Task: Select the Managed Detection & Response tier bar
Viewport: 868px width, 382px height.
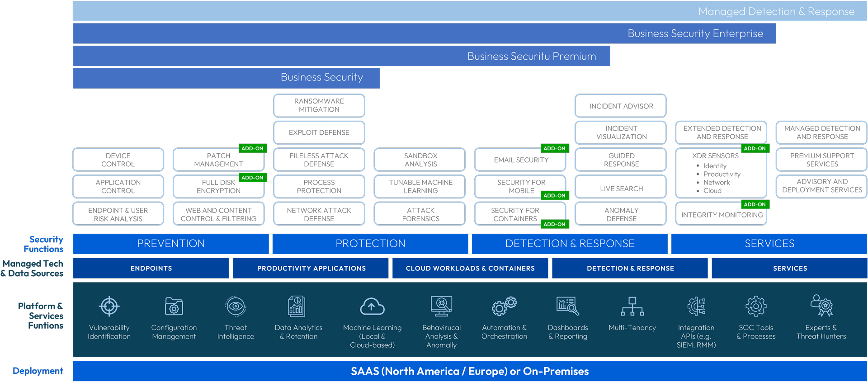Action: (x=470, y=11)
